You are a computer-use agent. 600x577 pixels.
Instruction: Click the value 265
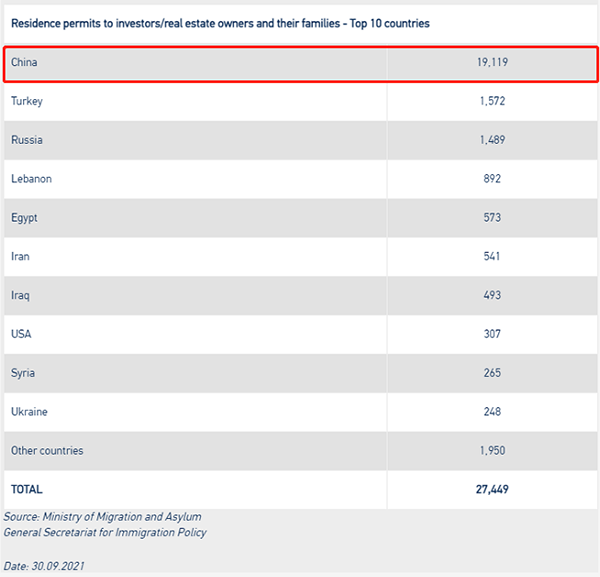(x=492, y=373)
